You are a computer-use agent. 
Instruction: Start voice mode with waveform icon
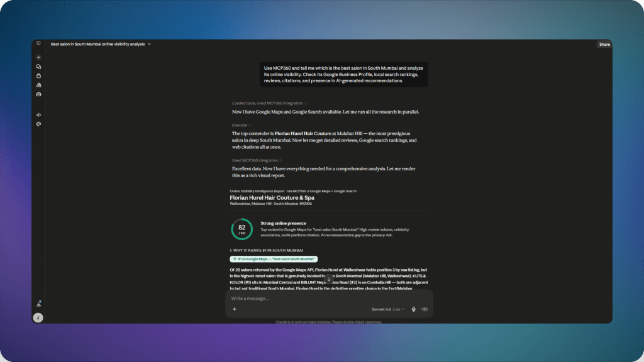click(x=425, y=309)
